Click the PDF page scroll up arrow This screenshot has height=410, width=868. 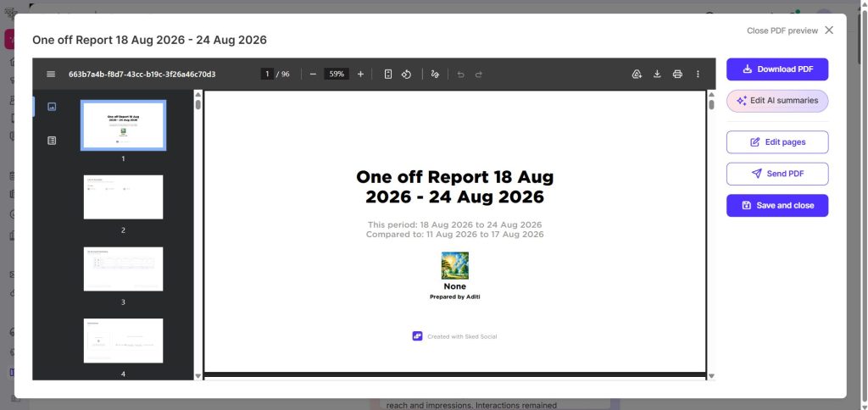point(711,93)
